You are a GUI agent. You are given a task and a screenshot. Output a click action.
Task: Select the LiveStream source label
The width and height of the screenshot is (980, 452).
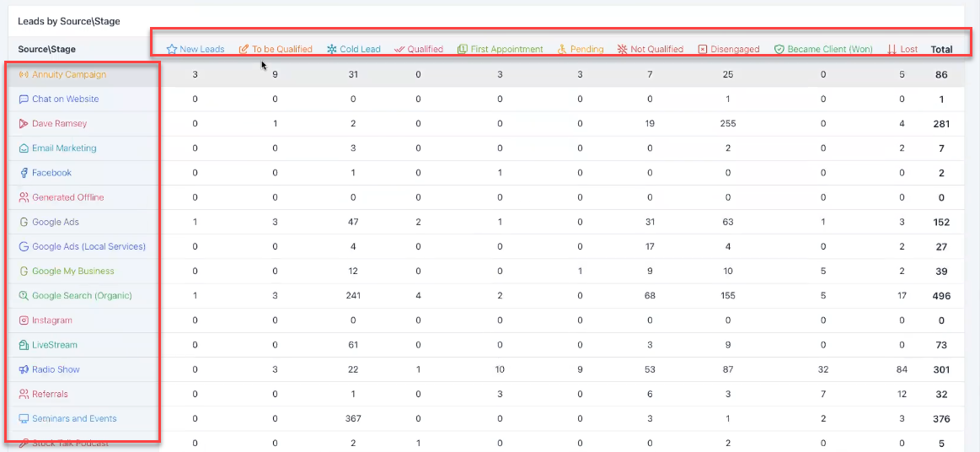pos(55,345)
